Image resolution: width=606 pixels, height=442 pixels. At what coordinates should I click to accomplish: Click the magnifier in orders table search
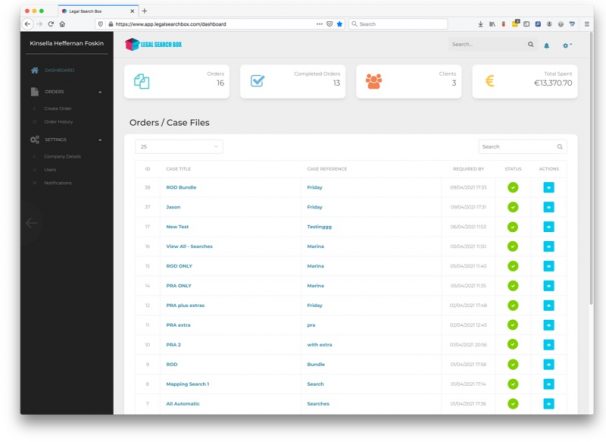pyautogui.click(x=559, y=147)
